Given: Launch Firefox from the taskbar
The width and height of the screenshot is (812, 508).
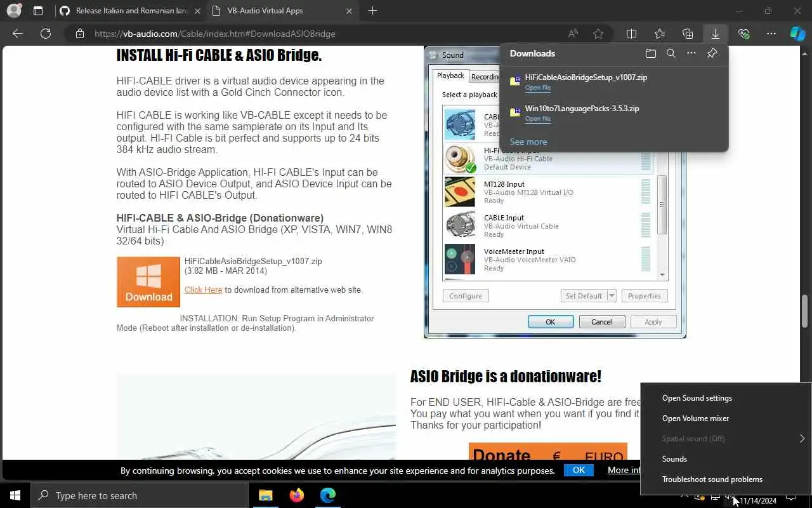Looking at the screenshot, I should coord(296,495).
